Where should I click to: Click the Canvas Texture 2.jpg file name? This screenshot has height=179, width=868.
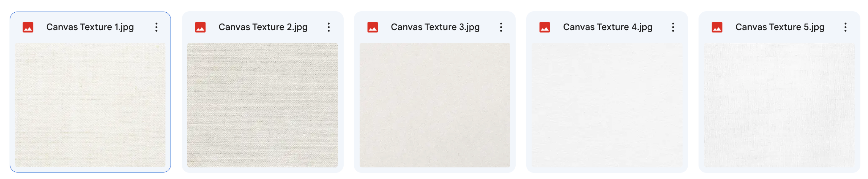(263, 27)
